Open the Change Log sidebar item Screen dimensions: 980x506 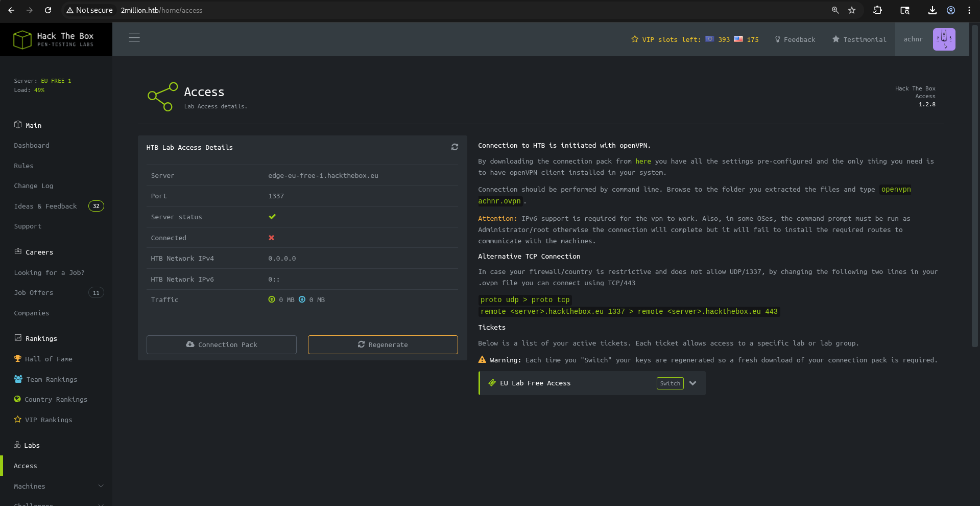coord(34,186)
